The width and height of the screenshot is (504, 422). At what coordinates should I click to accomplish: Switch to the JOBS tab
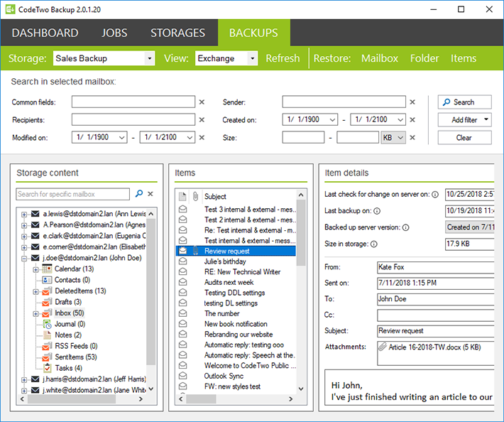click(x=114, y=33)
